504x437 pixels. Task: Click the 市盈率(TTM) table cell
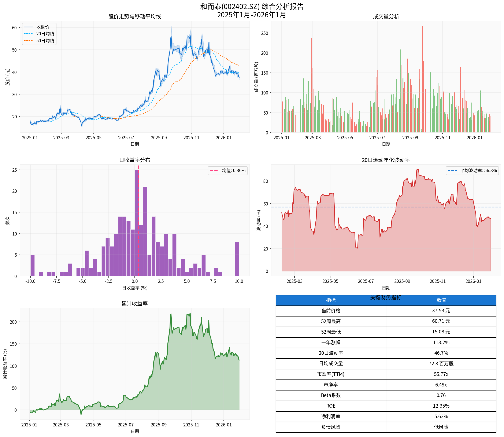click(x=331, y=374)
